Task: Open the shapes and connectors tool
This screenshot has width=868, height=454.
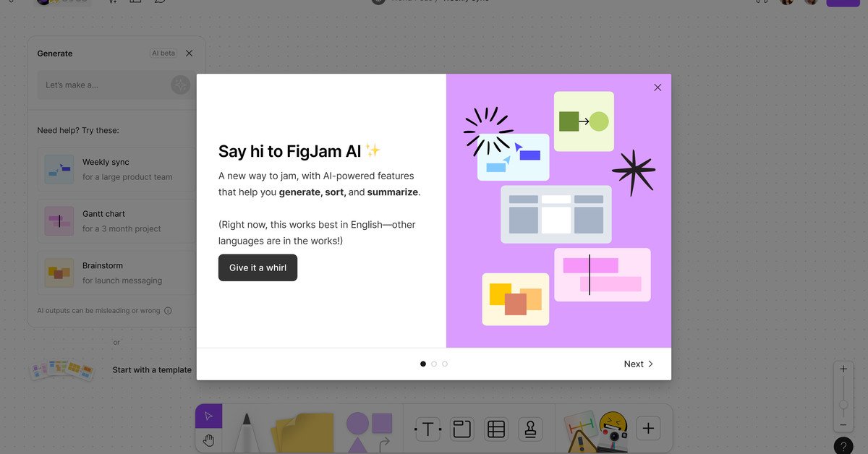Action: [369, 432]
